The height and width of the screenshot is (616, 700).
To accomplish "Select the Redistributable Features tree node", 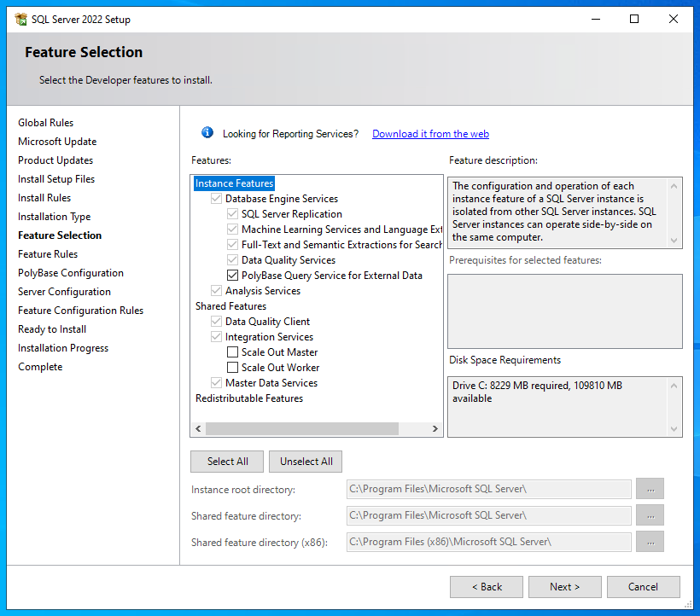I will 249,398.
